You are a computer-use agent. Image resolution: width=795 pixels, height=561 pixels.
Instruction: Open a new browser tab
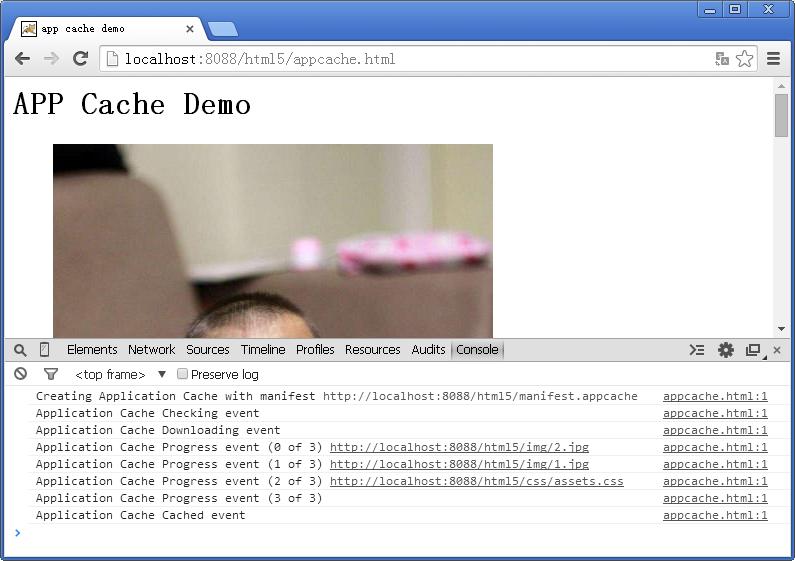(223, 29)
